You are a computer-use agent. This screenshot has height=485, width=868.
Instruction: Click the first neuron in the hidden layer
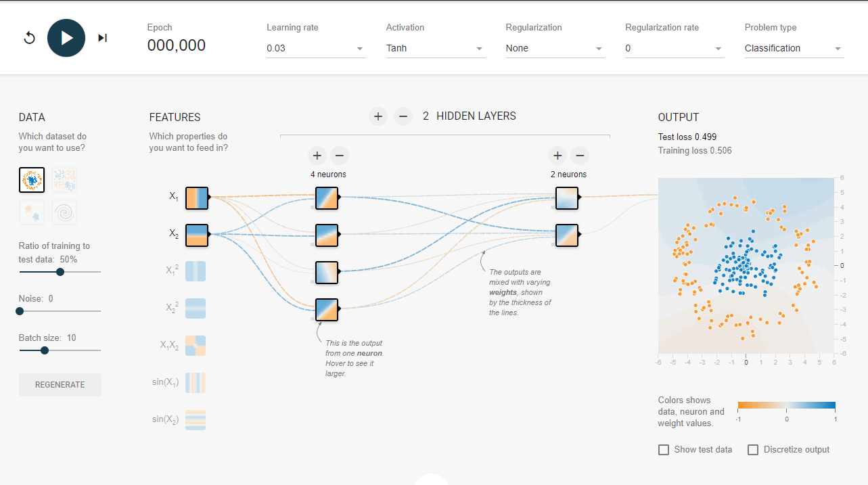click(327, 198)
